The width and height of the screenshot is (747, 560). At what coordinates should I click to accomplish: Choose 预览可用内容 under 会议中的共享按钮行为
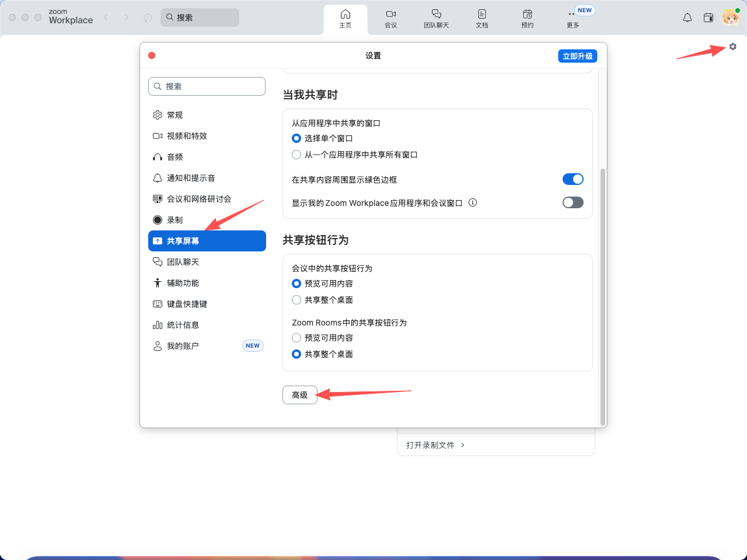coord(296,283)
